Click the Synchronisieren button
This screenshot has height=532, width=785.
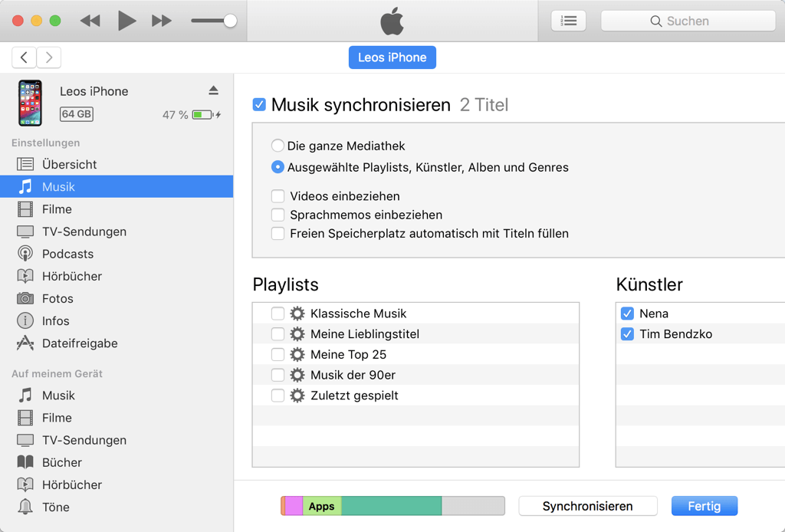click(x=587, y=506)
